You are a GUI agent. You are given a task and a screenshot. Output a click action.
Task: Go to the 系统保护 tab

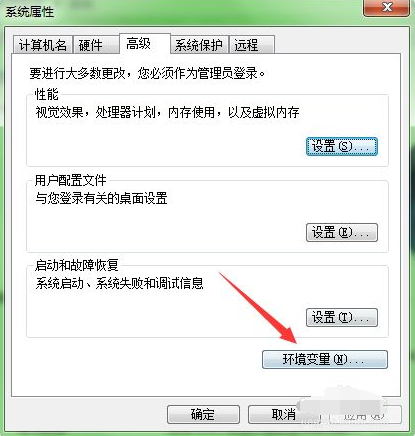[199, 45]
